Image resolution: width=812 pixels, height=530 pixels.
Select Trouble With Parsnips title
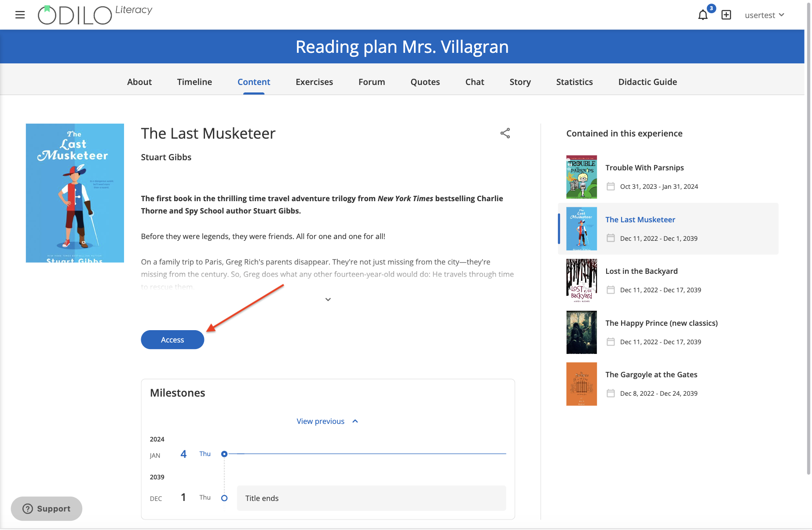click(x=644, y=168)
